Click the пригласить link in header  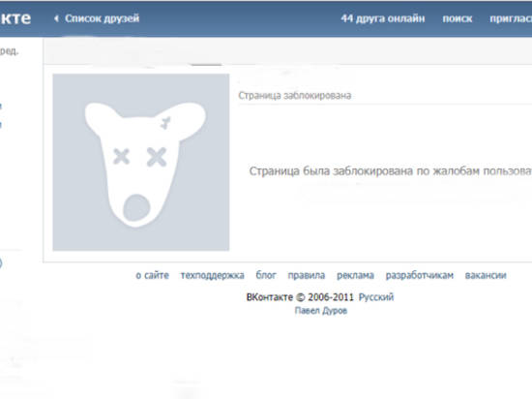pyautogui.click(x=511, y=18)
